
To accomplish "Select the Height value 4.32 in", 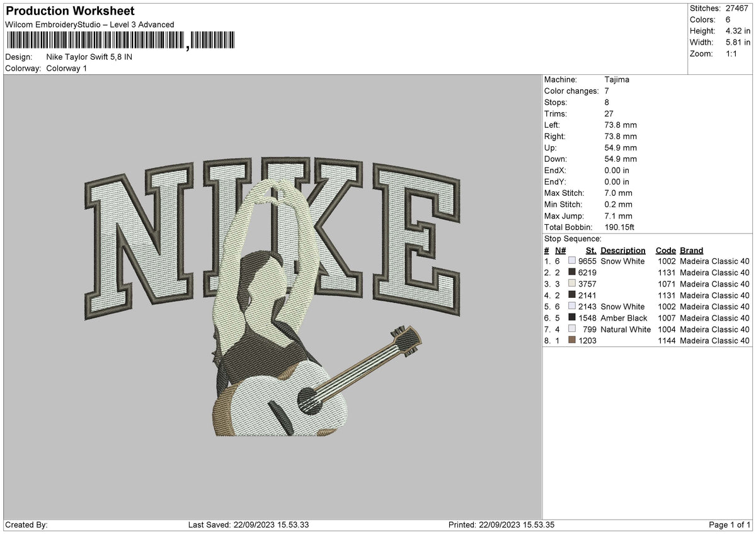I will point(738,31).
